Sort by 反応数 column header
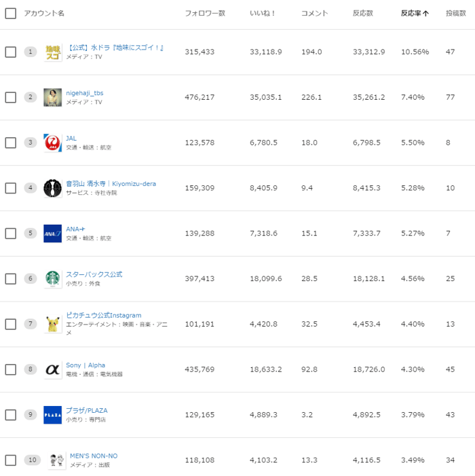The image size is (475, 476). click(363, 14)
